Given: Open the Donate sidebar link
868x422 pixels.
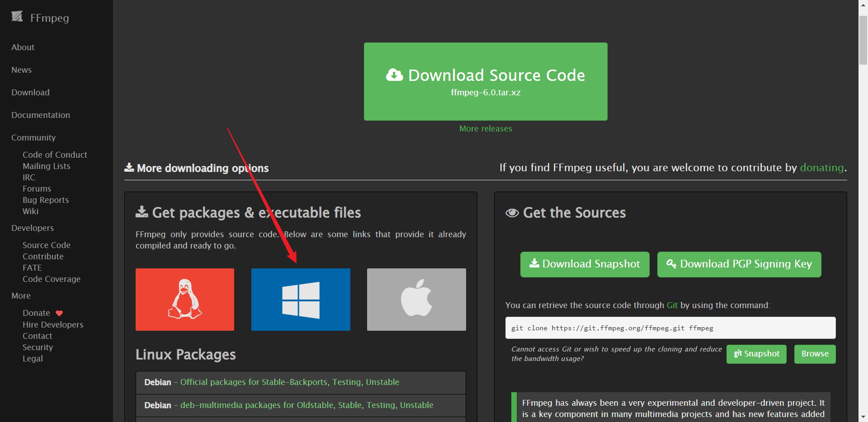Looking at the screenshot, I should [36, 313].
